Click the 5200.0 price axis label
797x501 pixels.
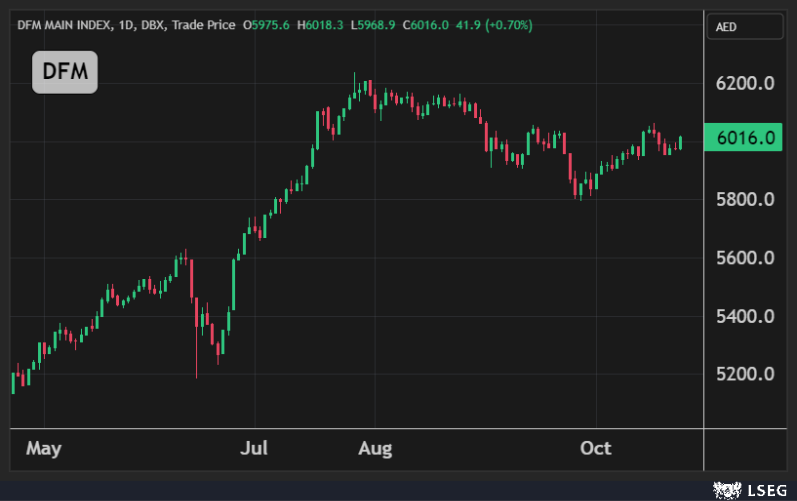tap(748, 374)
